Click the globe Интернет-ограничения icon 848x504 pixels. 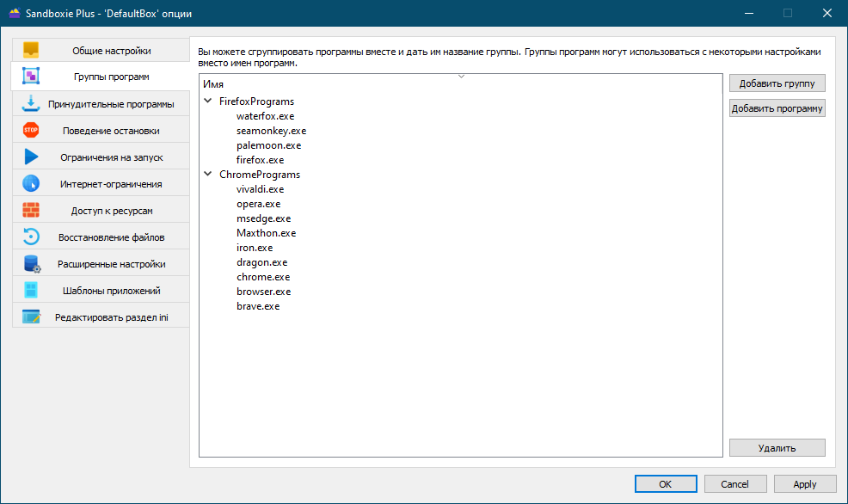(31, 183)
